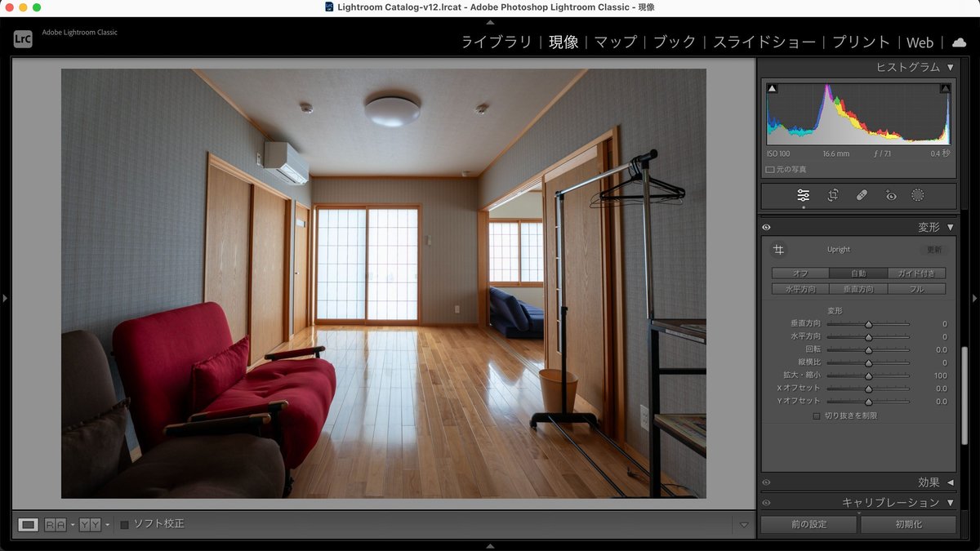Hide the right panel group arrow
980x551 pixels.
(975, 299)
